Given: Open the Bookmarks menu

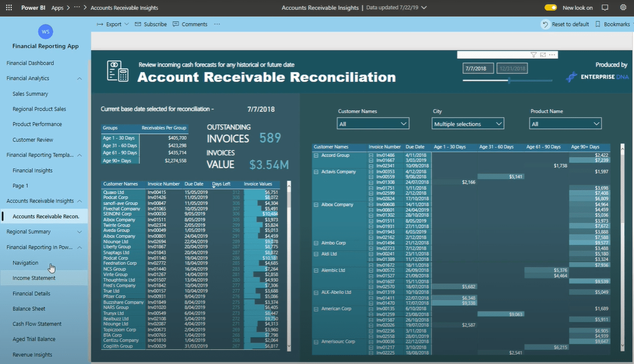Looking at the screenshot, I should coord(612,24).
